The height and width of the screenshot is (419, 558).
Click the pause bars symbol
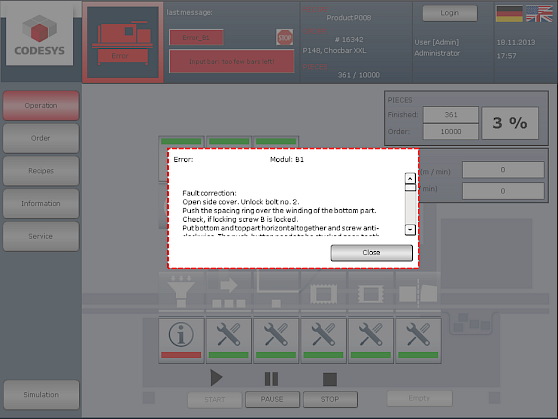[x=272, y=378]
